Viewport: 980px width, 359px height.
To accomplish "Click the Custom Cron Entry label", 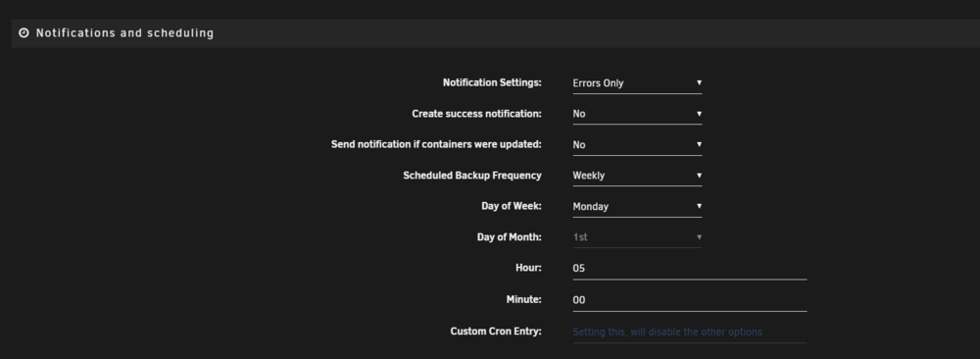I will (x=496, y=331).
